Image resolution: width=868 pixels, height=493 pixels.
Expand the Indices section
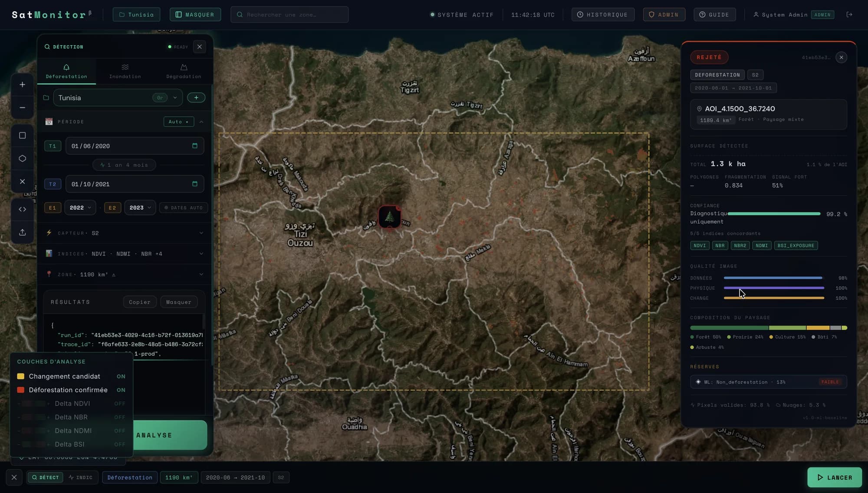coord(124,254)
